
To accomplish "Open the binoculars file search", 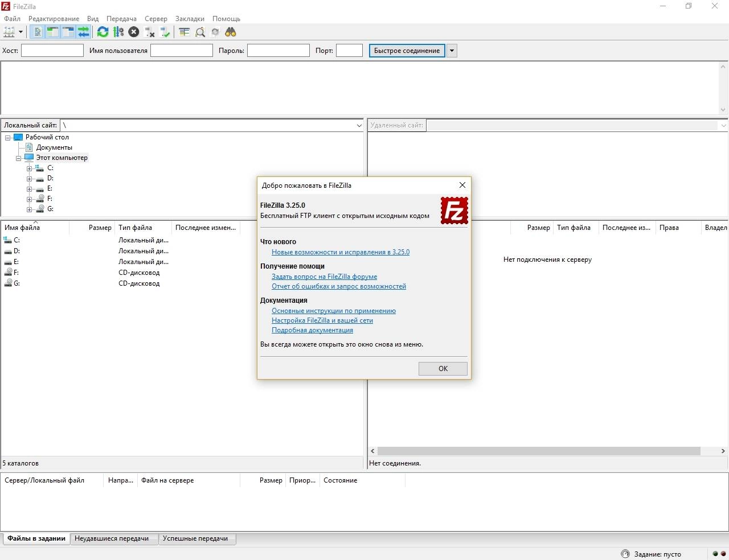I will click(231, 32).
